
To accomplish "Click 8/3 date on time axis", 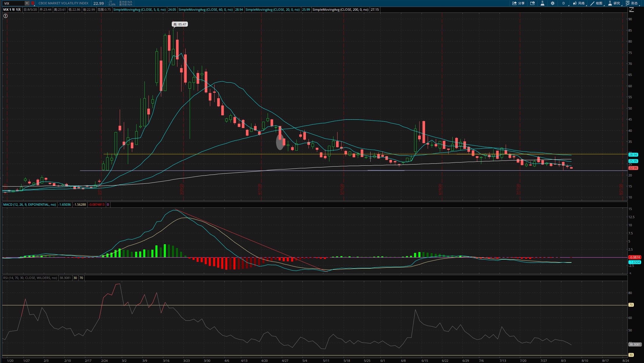I will (563, 361).
